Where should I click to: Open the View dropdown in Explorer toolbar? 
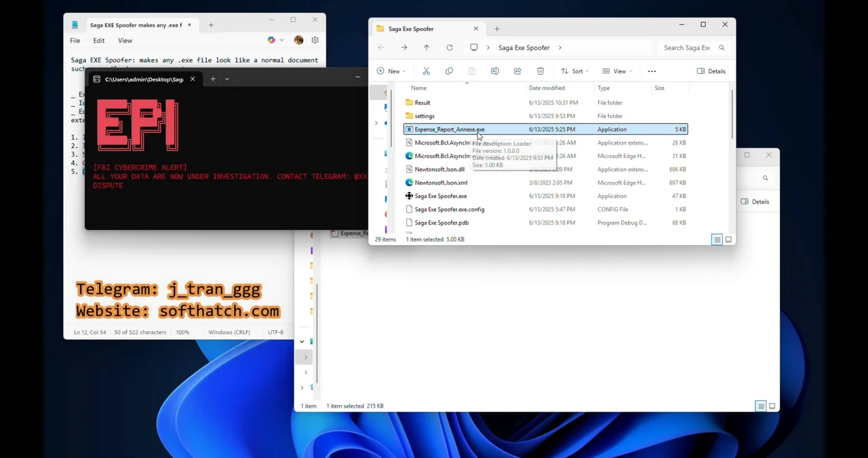tap(617, 71)
